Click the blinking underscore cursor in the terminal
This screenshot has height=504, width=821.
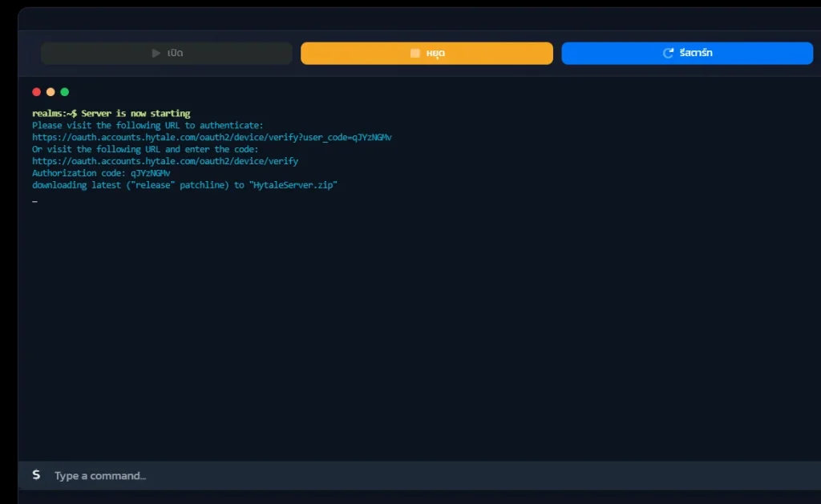pyautogui.click(x=35, y=201)
